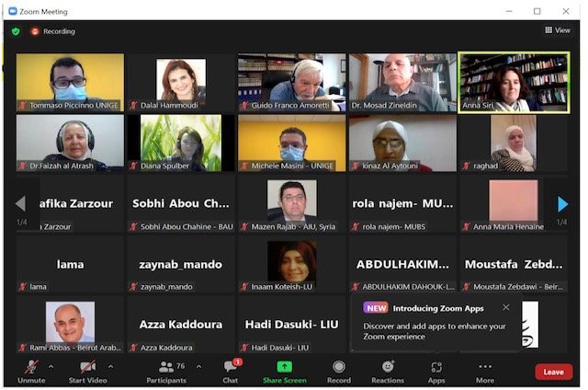Expand the arrow next to Participants
This screenshot has height=390, width=588.
tap(198, 365)
